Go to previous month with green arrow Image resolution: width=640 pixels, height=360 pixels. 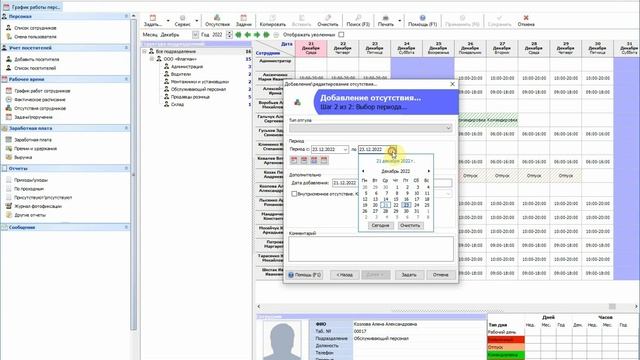(247, 35)
